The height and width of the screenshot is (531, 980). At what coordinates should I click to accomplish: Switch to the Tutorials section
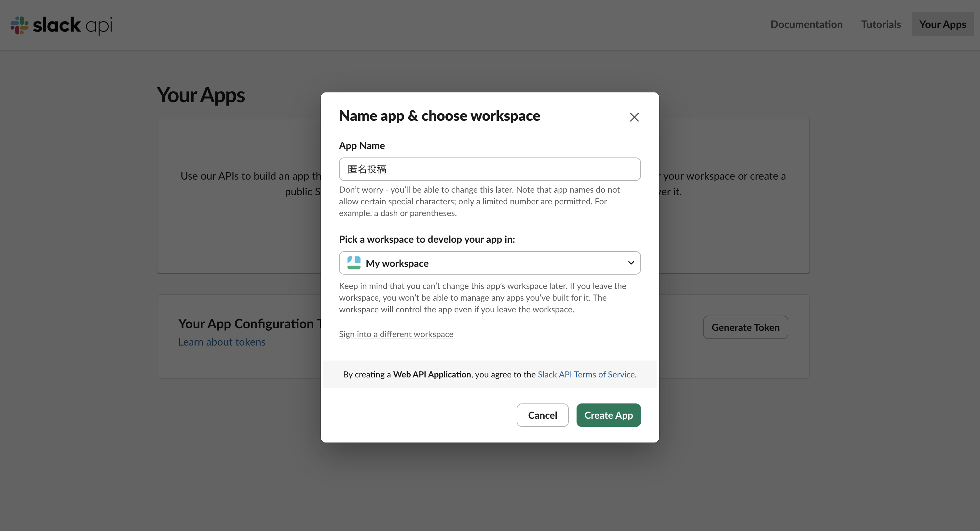(881, 24)
